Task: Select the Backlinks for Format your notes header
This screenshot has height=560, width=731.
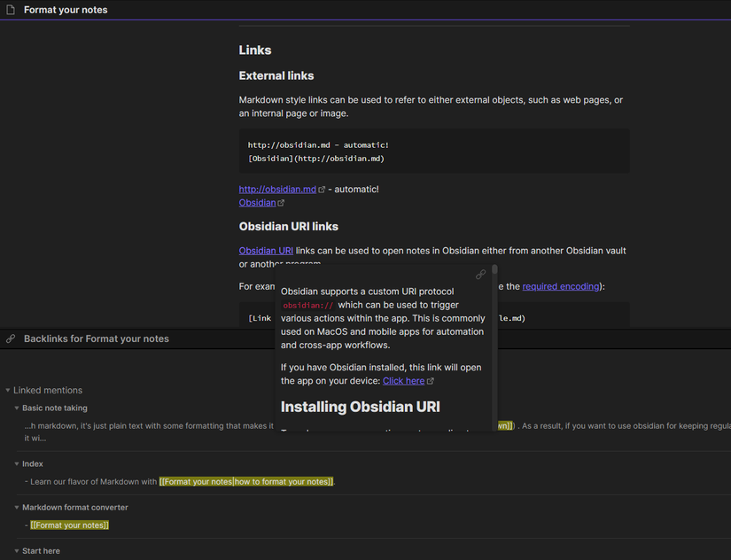Action: click(96, 338)
